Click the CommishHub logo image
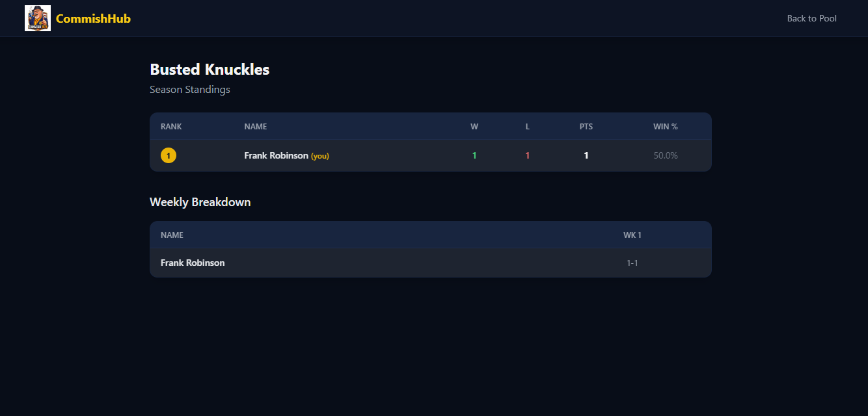The height and width of the screenshot is (416, 868). point(38,18)
